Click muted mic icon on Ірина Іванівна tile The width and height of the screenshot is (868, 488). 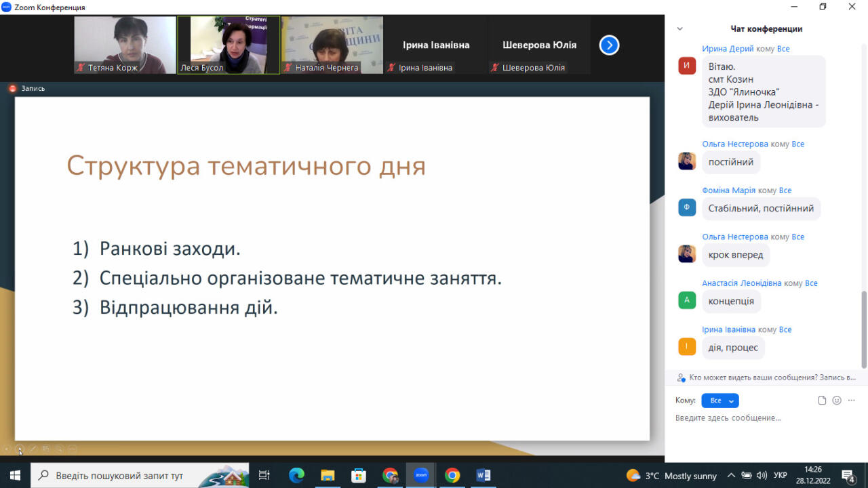pos(391,68)
